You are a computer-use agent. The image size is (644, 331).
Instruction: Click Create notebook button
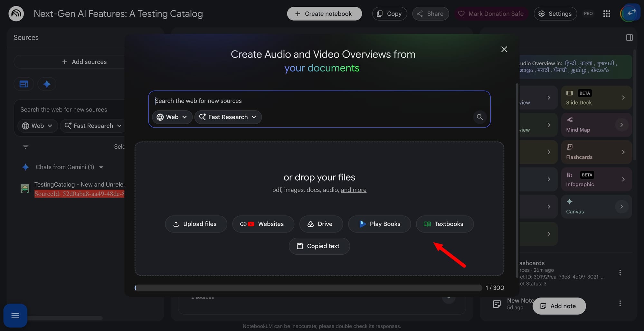pyautogui.click(x=324, y=14)
